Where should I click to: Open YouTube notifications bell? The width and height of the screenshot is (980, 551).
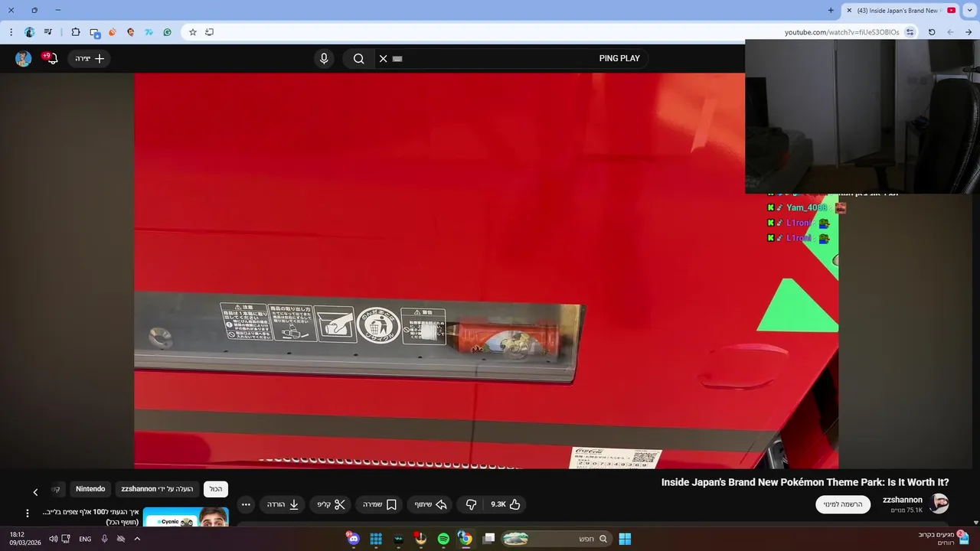(51, 58)
